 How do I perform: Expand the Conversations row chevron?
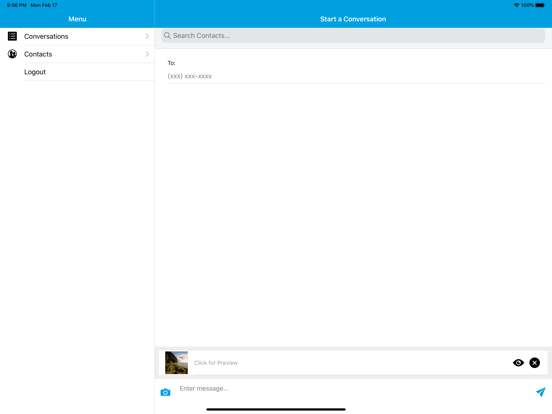pos(147,36)
